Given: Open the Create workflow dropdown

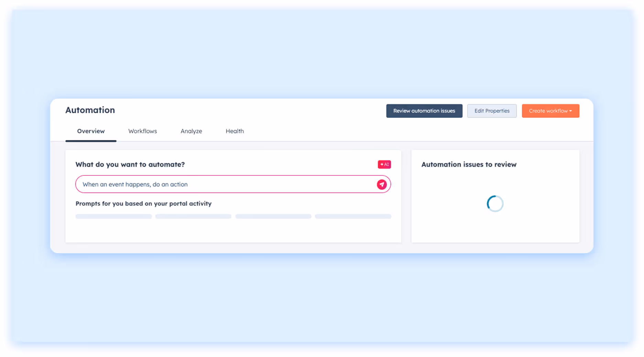Looking at the screenshot, I should 550,111.
